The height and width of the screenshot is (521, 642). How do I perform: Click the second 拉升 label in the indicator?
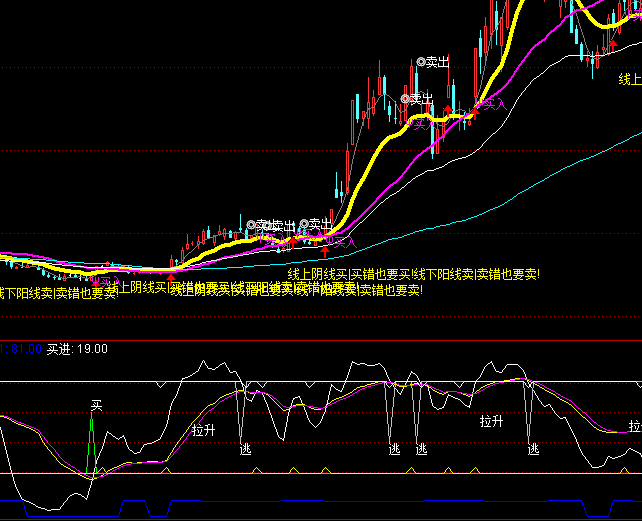490,421
